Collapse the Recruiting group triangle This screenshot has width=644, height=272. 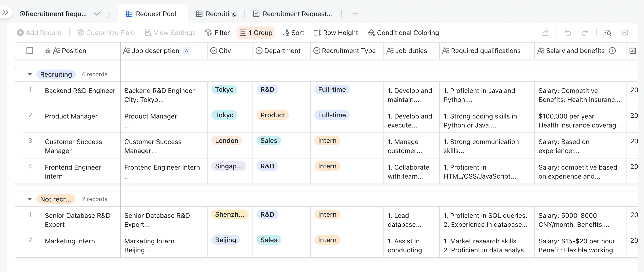tap(30, 74)
